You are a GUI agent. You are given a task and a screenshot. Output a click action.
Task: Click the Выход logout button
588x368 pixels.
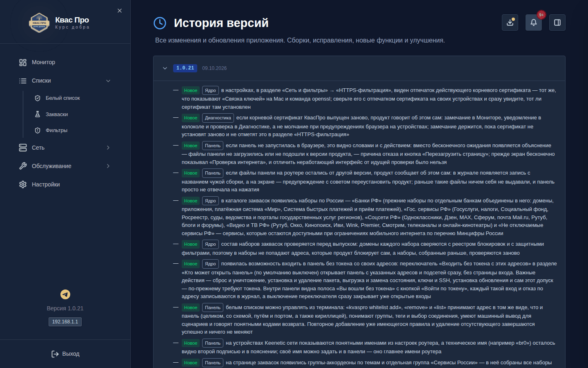point(65,354)
